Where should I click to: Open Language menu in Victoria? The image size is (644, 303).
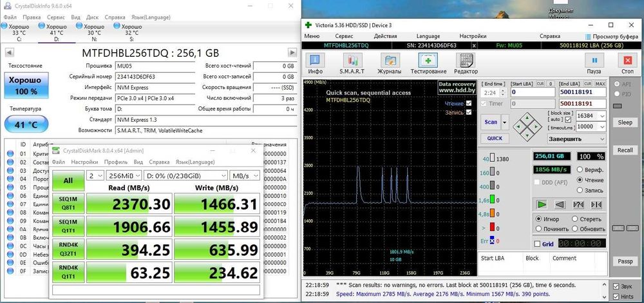click(428, 36)
